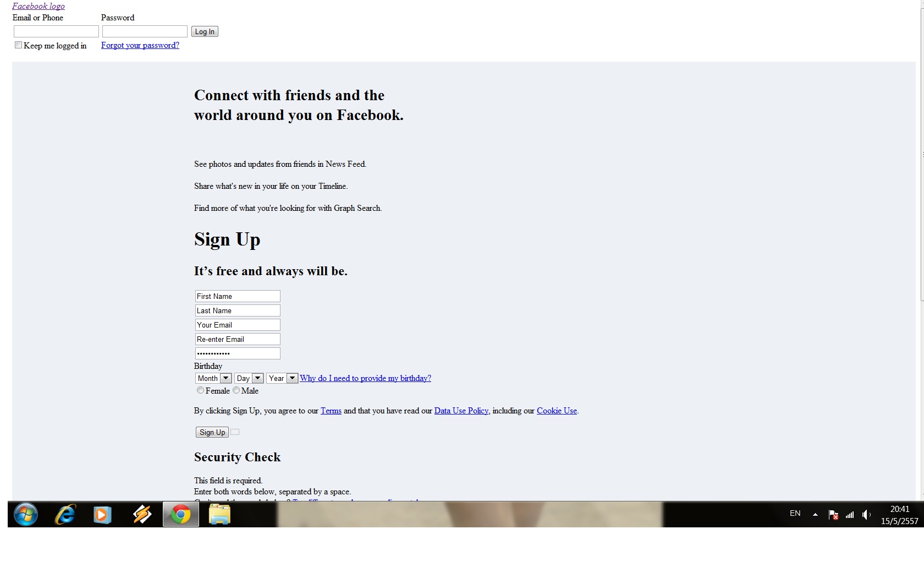The width and height of the screenshot is (924, 578).
Task: Click the Your Email field
Action: click(x=238, y=325)
